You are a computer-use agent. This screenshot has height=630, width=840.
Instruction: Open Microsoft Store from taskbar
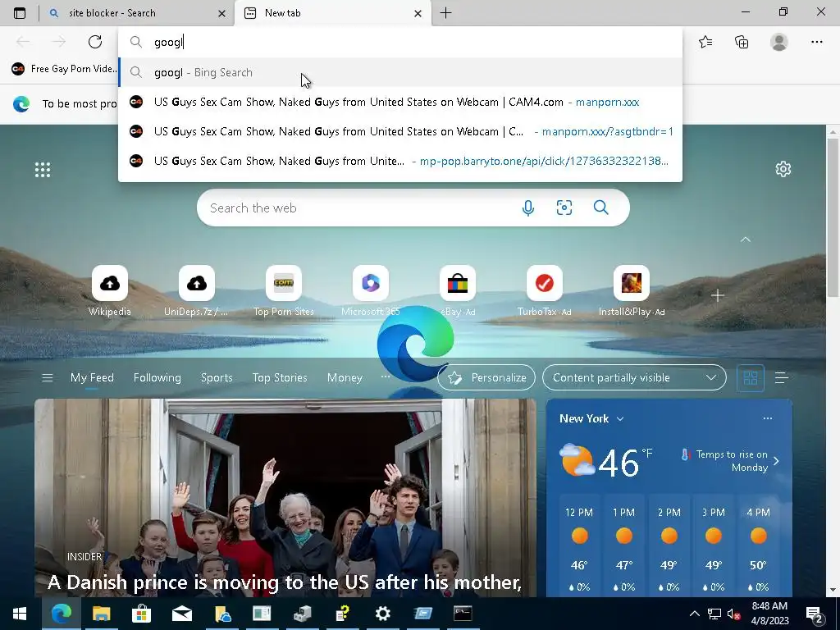coord(141,614)
